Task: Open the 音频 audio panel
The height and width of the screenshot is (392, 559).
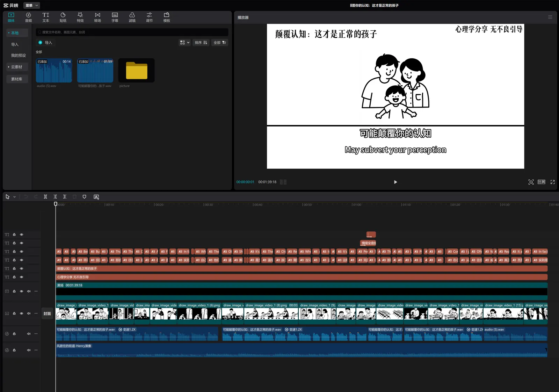Action: click(28, 17)
